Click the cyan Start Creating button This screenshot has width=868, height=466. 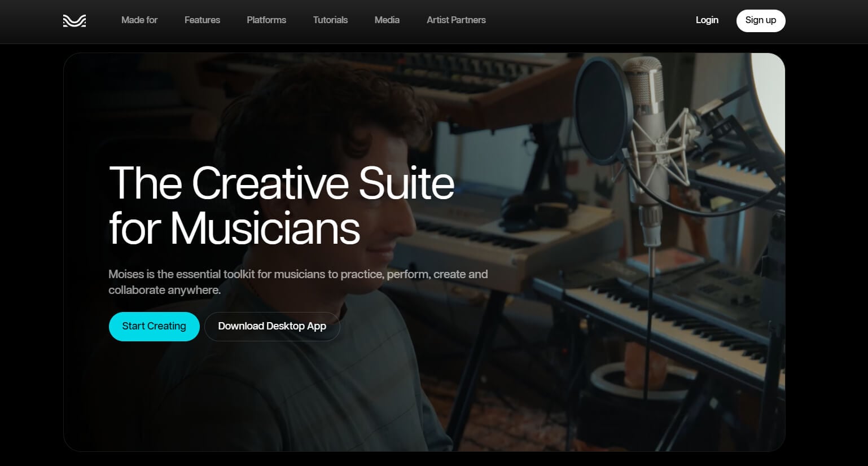(x=154, y=327)
